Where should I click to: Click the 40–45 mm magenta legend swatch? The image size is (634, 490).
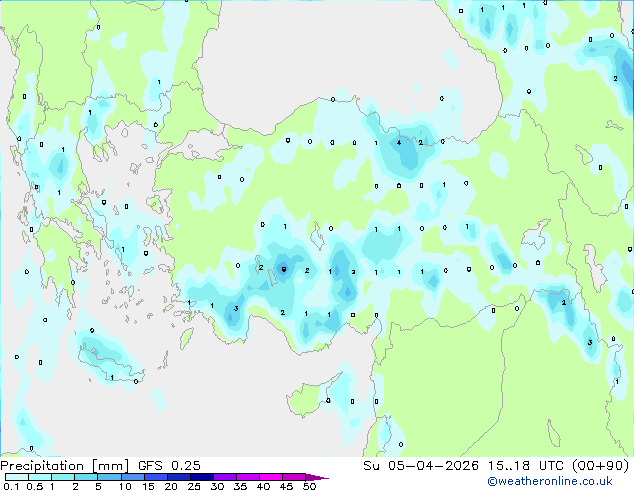point(271,477)
